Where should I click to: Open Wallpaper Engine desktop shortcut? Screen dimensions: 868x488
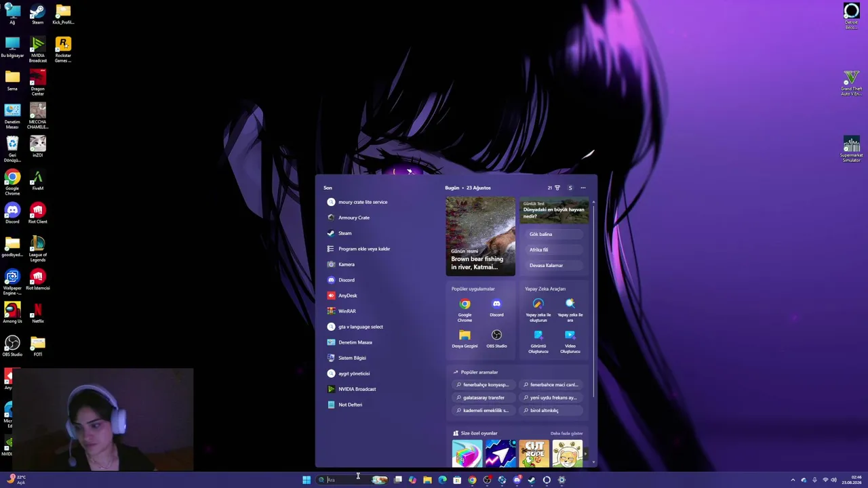click(12, 283)
